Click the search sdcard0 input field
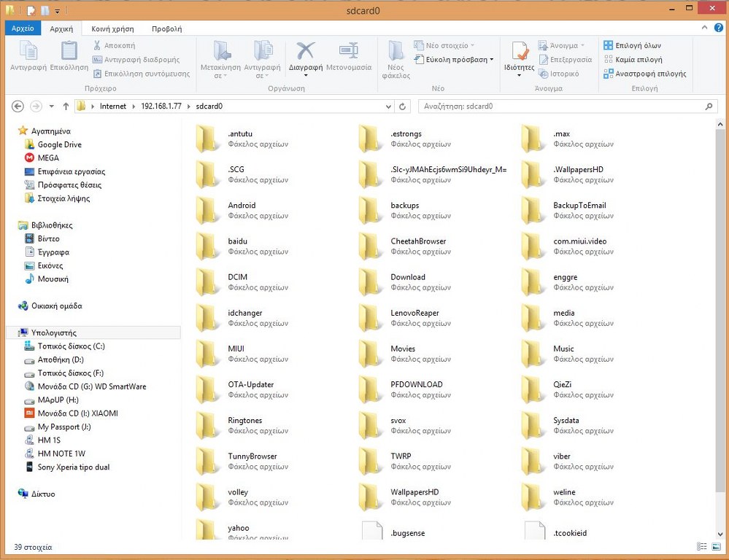Image resolution: width=729 pixels, height=560 pixels. coord(562,106)
